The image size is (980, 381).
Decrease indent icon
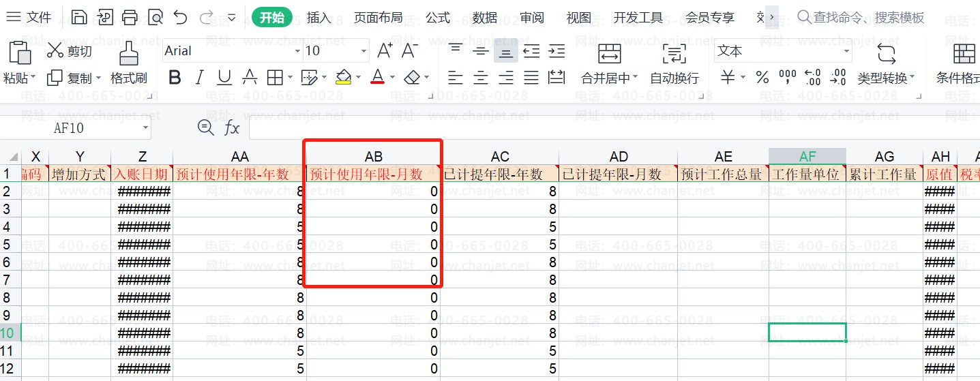click(x=531, y=50)
